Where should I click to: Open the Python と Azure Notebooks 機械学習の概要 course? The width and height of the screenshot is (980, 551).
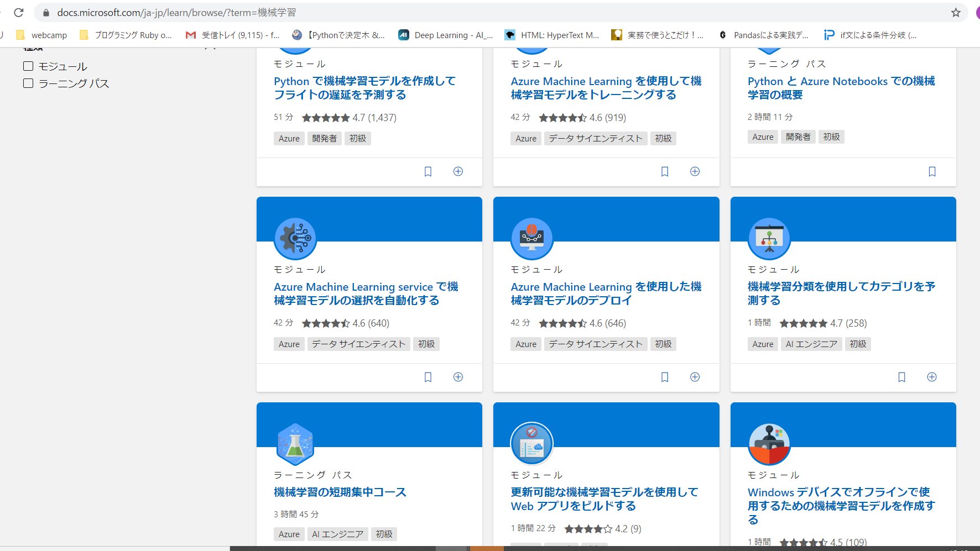[841, 88]
